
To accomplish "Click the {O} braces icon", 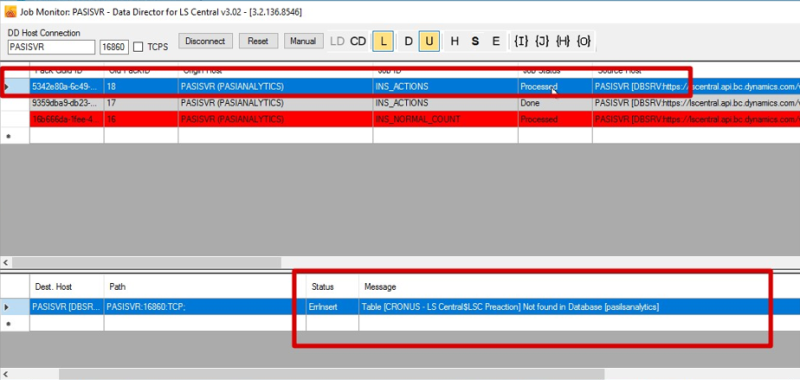I will (x=584, y=41).
